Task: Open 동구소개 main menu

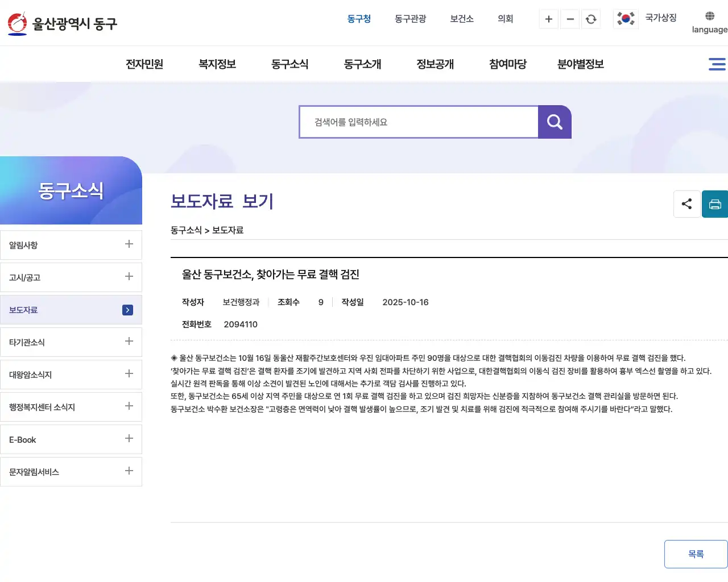Action: pos(363,64)
